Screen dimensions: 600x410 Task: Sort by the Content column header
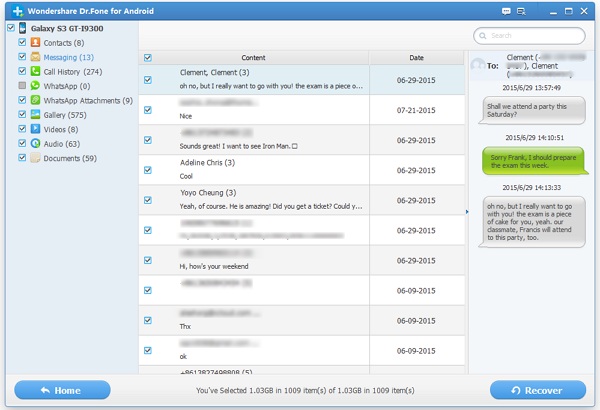tap(253, 58)
